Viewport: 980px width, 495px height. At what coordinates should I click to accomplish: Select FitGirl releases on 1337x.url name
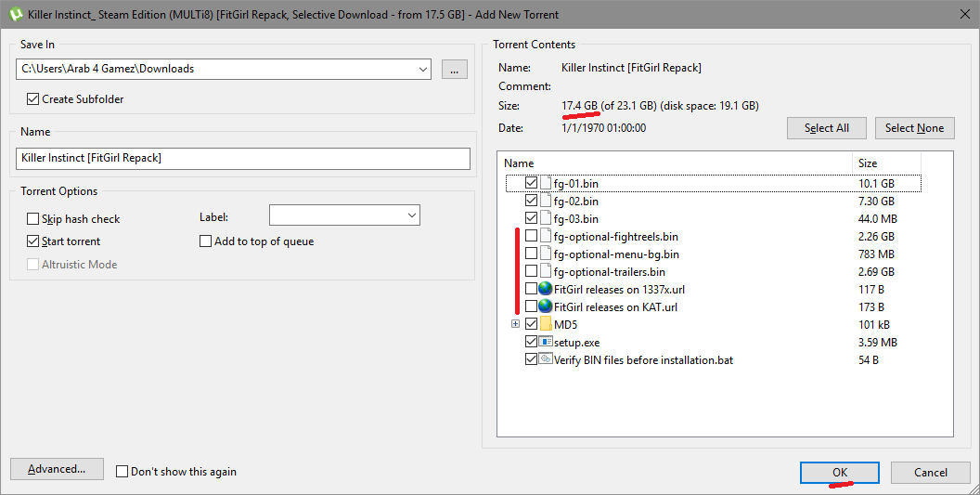tap(619, 289)
